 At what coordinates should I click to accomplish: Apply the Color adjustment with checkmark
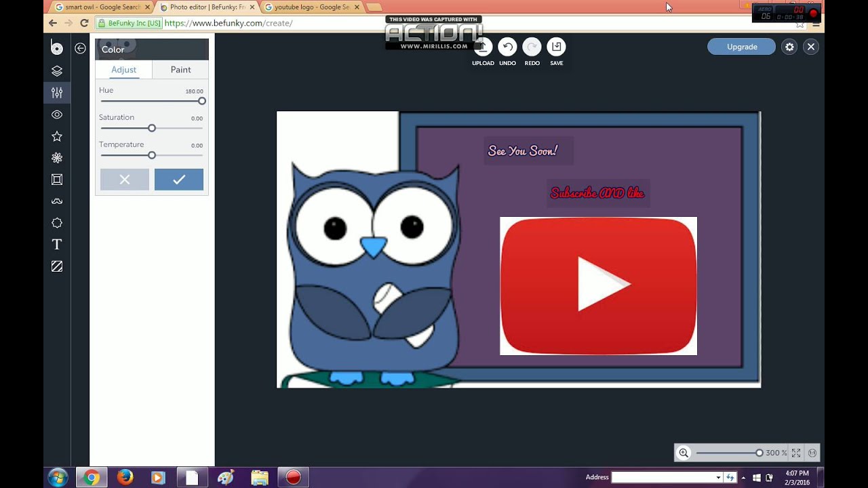(179, 180)
